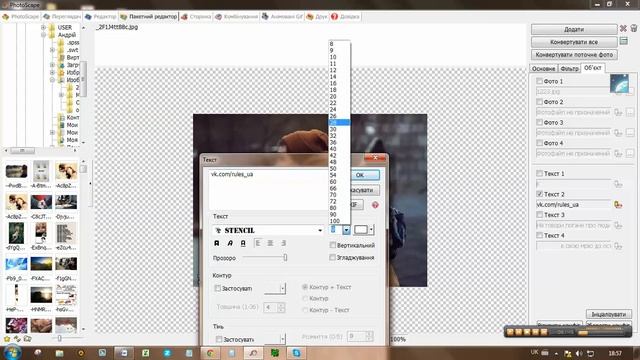
Task: Open the text edit icon for Текст 4
Action: tap(618, 246)
